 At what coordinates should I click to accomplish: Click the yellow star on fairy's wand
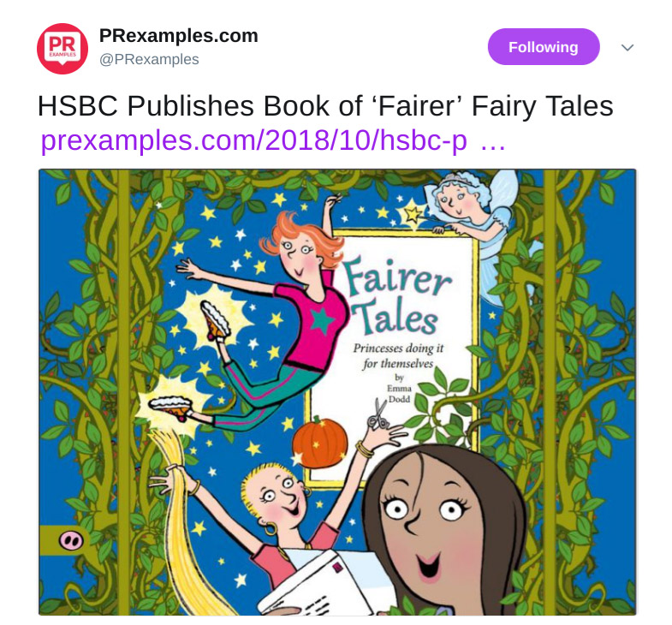tap(413, 212)
